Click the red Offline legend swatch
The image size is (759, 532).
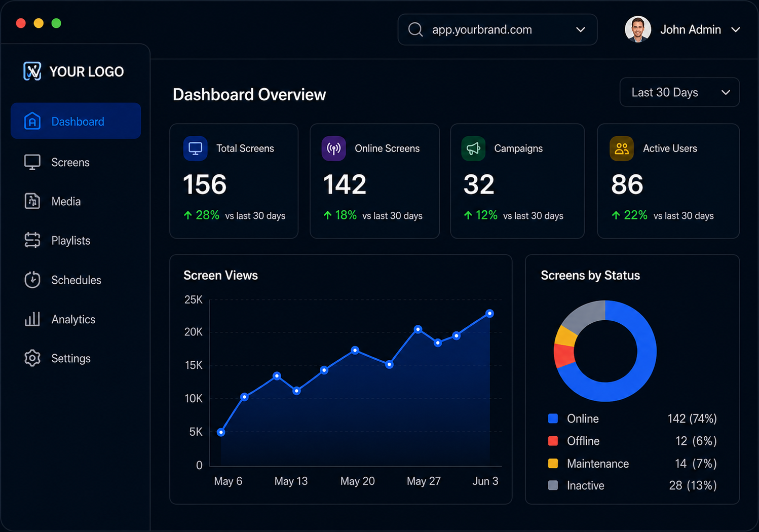tap(553, 441)
